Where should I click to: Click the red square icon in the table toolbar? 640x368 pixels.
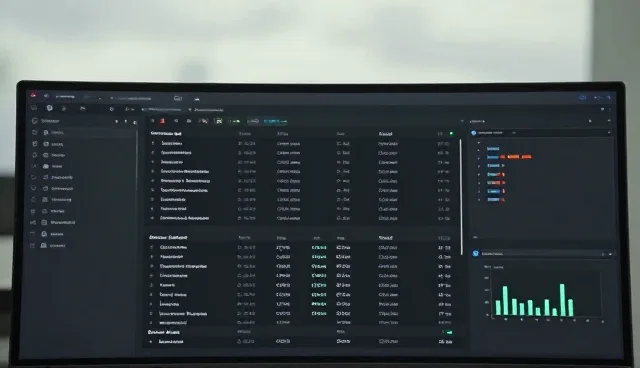point(162,121)
